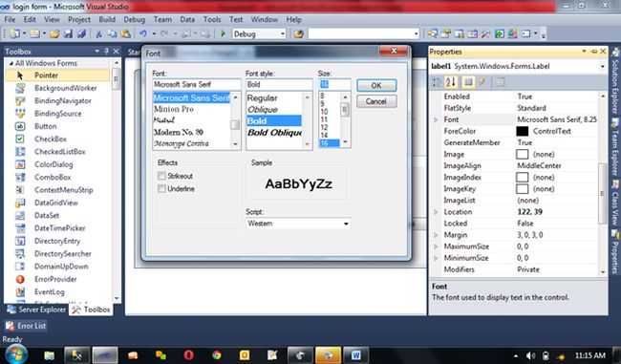Viewport: 621px width, 364px height.
Task: Open the Windows Start menu
Action: click(x=16, y=354)
